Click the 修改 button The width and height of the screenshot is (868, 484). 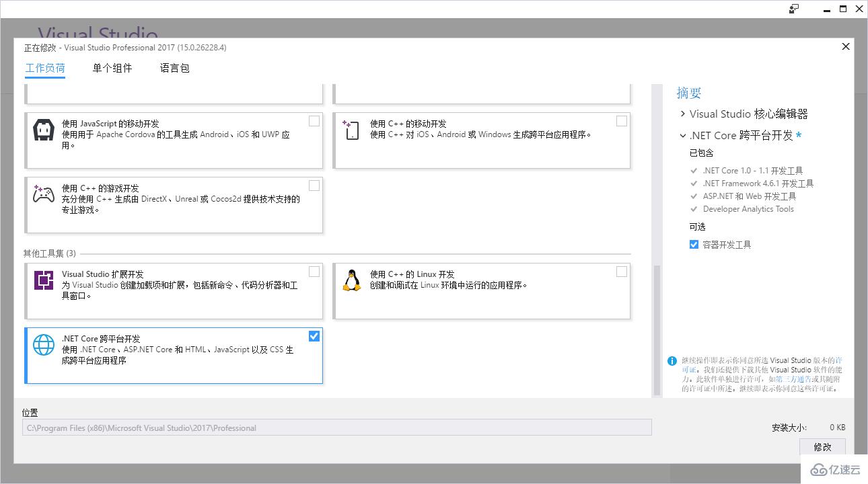(822, 447)
